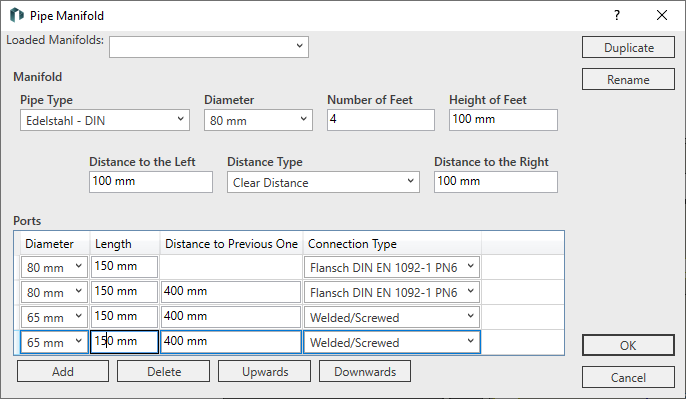Open the diameter dropdown in third port row
Viewport: 686px width, 399px height.
54,317
